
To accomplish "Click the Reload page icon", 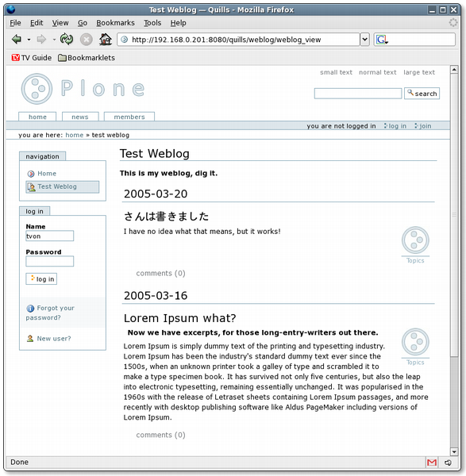I will [x=67, y=40].
